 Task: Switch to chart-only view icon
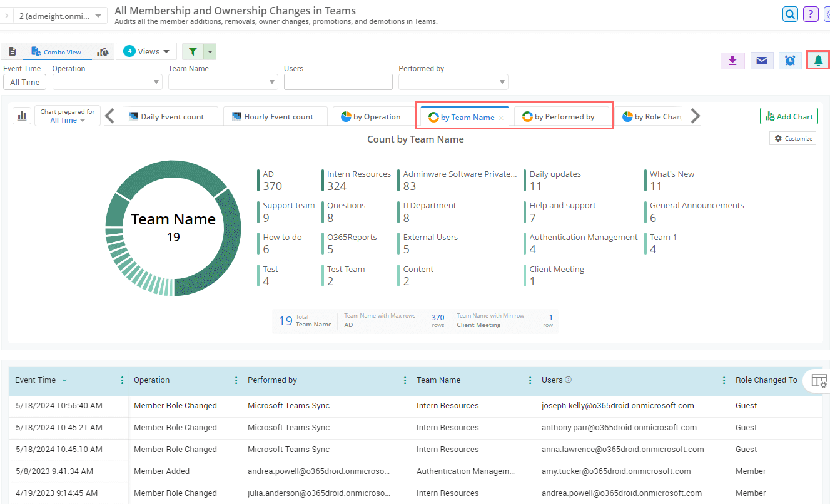click(103, 52)
